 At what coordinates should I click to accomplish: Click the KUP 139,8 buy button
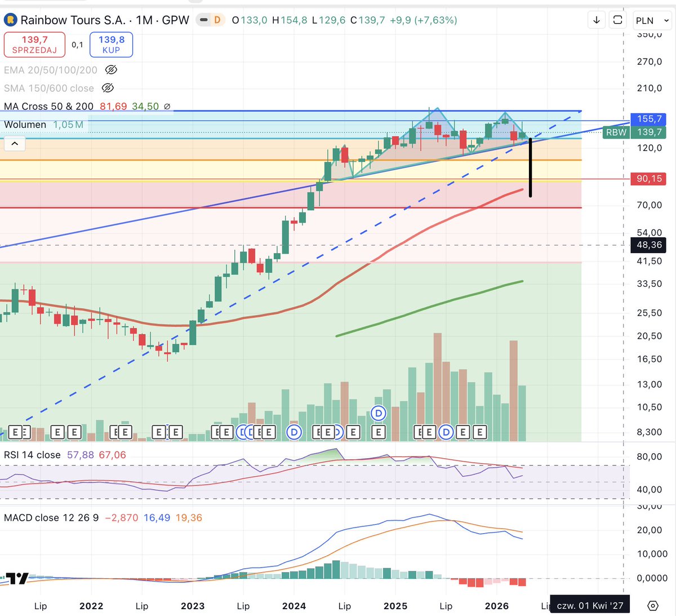coord(112,45)
